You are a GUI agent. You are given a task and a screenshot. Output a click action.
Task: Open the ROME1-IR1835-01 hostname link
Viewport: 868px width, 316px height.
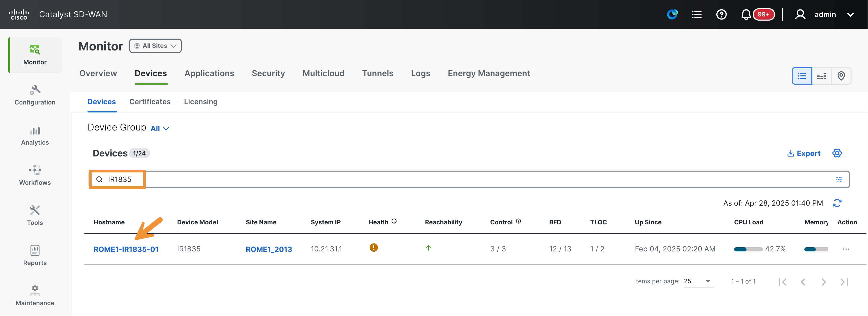pyautogui.click(x=126, y=249)
